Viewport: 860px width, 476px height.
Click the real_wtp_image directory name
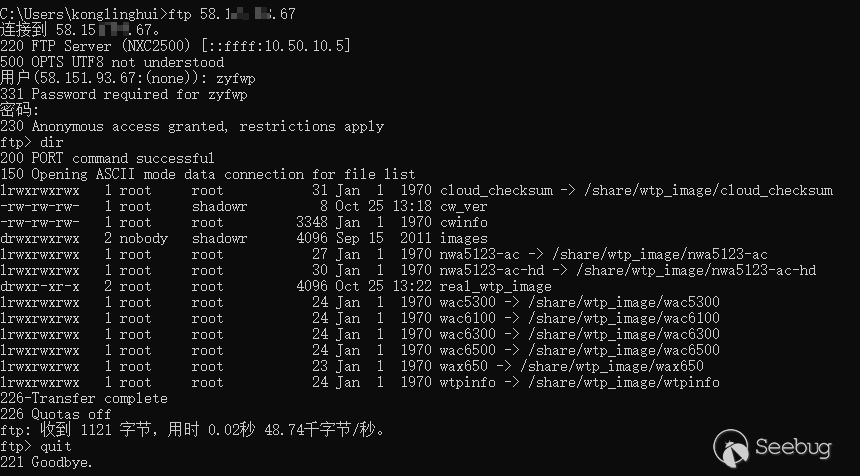(495, 286)
